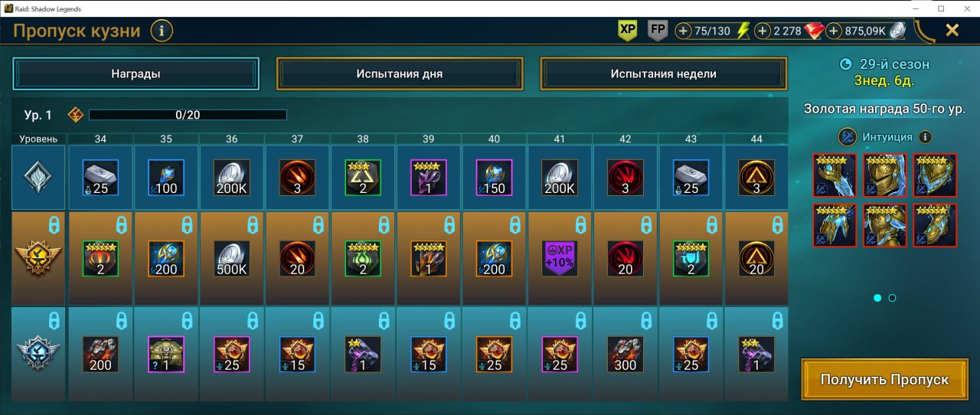Click the level progress bar showing 0/20
980x415 pixels.
tap(188, 115)
